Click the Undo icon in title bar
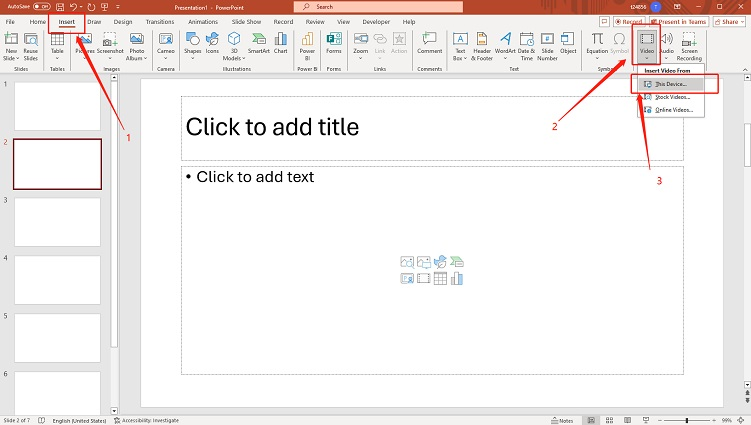 pyautogui.click(x=73, y=7)
